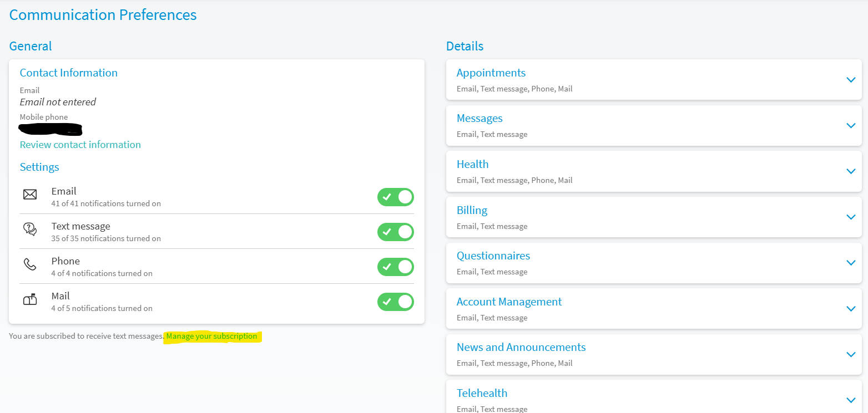The image size is (868, 413).
Task: Toggle Phone notifications off
Action: (395, 267)
